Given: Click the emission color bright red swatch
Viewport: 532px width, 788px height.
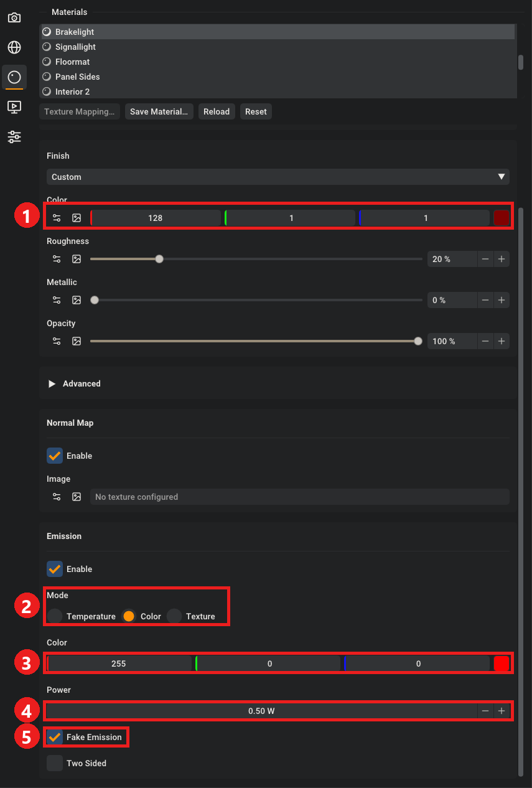Looking at the screenshot, I should click(x=502, y=664).
